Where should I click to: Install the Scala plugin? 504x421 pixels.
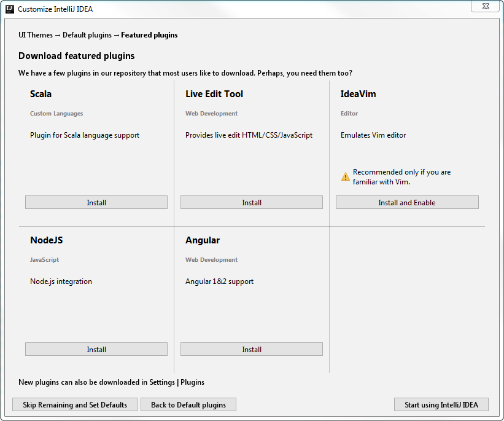pos(96,202)
